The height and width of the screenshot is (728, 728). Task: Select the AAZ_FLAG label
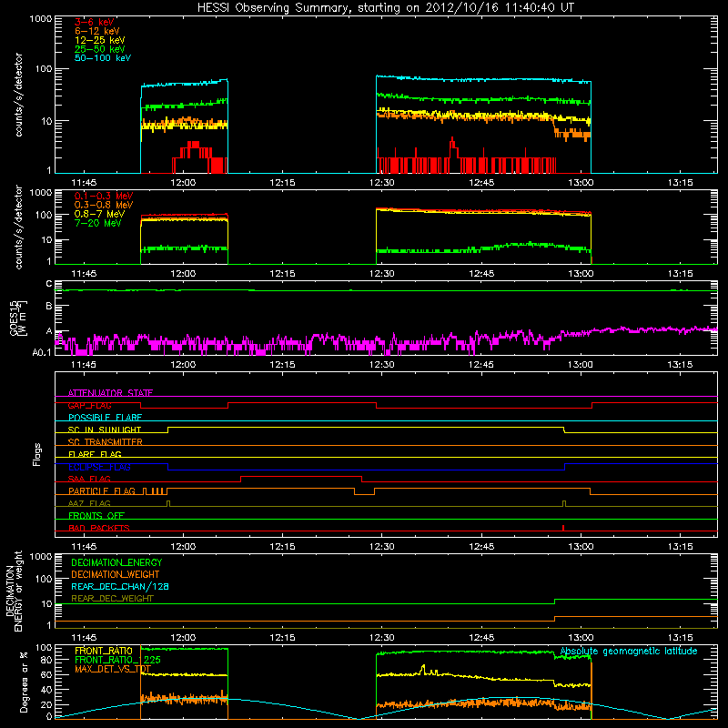click(89, 503)
